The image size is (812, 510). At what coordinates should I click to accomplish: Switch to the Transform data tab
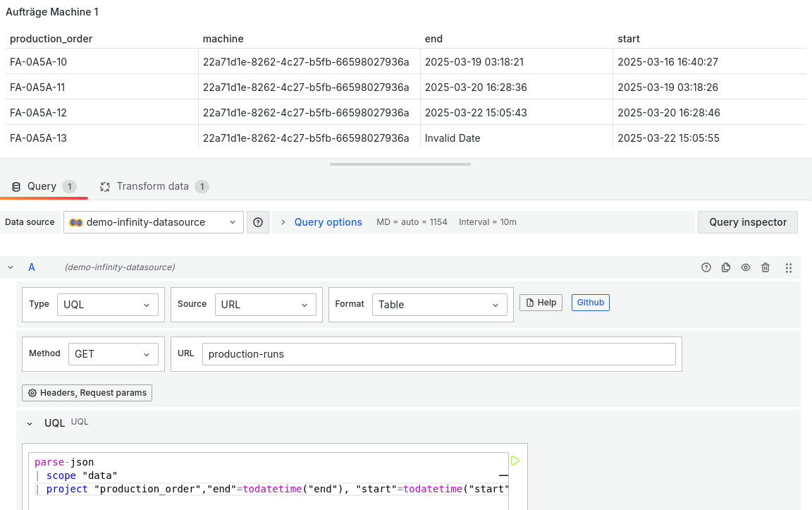pos(154,186)
